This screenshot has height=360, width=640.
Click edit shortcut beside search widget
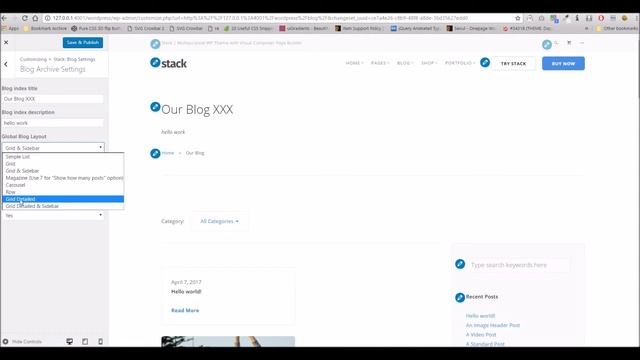460,264
